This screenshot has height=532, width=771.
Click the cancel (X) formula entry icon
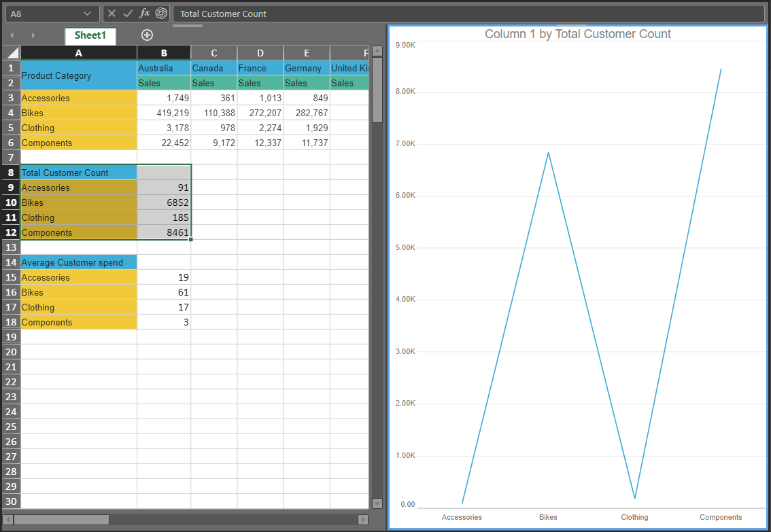click(112, 14)
